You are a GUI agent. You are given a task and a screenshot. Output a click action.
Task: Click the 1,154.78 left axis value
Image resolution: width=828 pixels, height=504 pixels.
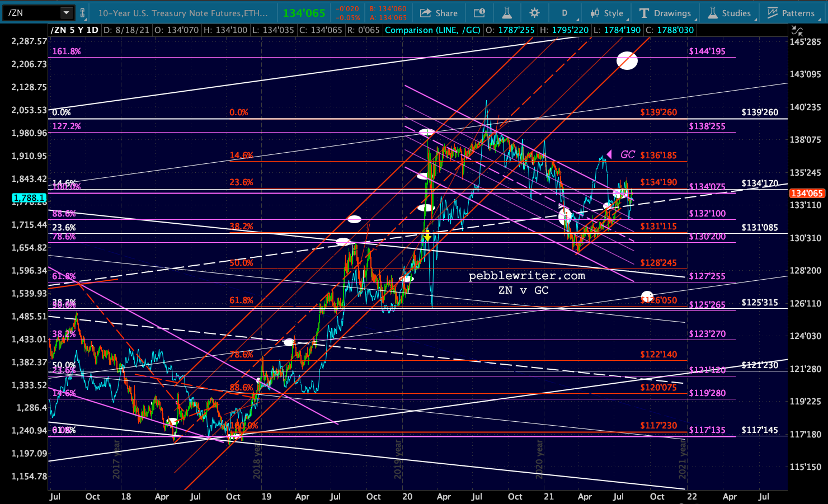tap(29, 477)
